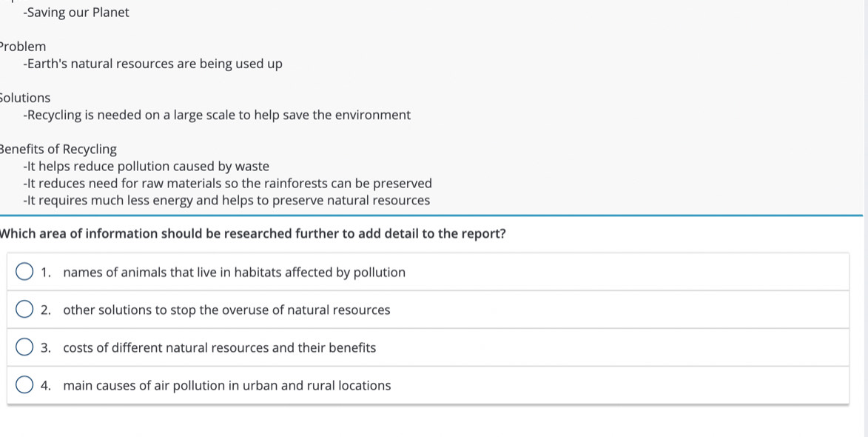The image size is (868, 437).
Task: Click answer text about names of animals
Action: pyautogui.click(x=234, y=273)
